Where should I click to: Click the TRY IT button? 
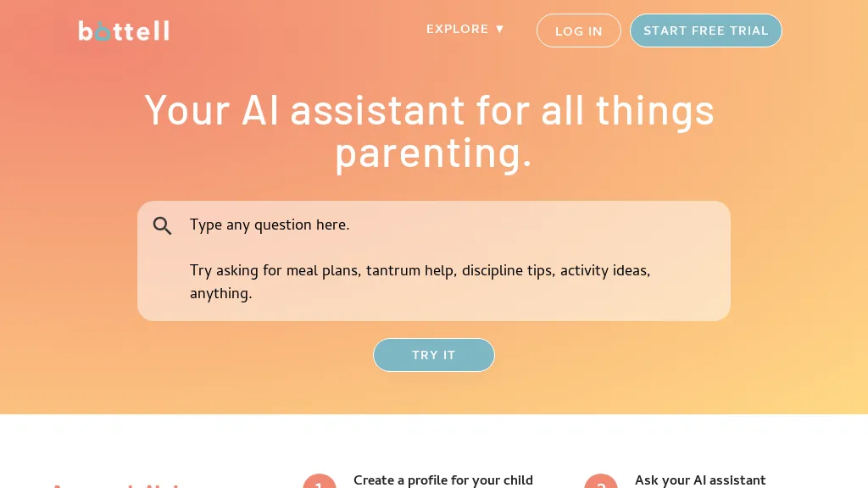tap(433, 355)
